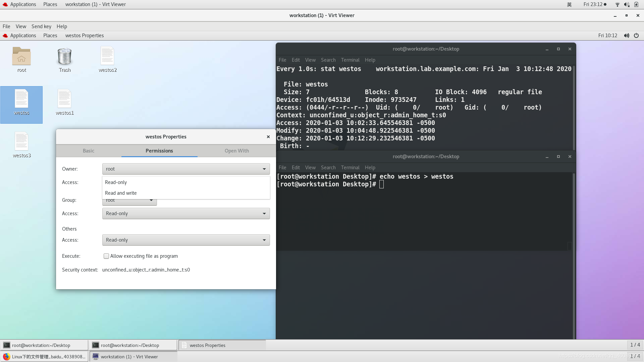Click the Permissions tab in westos Properties

(x=159, y=150)
